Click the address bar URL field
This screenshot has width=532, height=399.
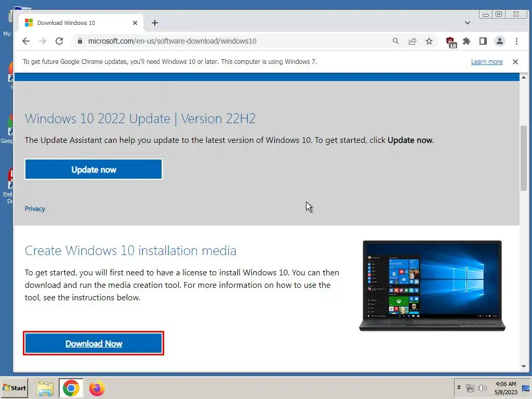tap(234, 41)
